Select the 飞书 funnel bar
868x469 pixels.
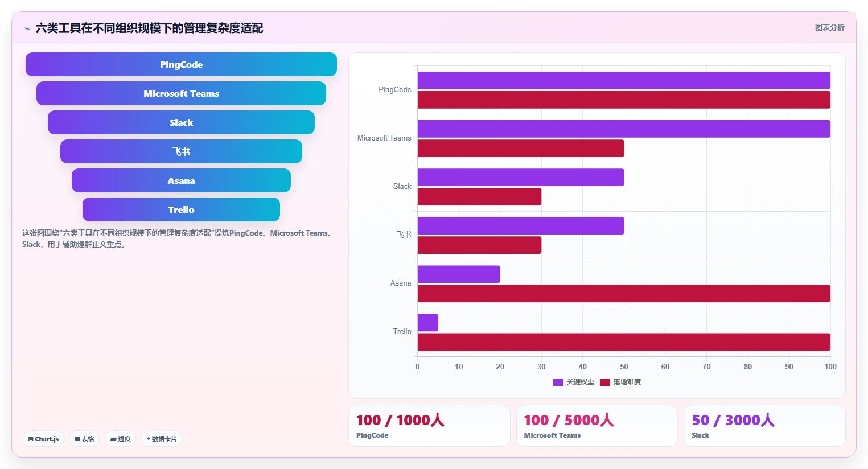[x=181, y=151]
